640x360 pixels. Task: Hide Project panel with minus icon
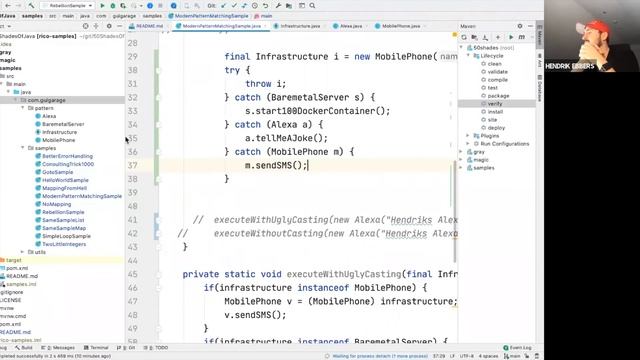point(119,26)
